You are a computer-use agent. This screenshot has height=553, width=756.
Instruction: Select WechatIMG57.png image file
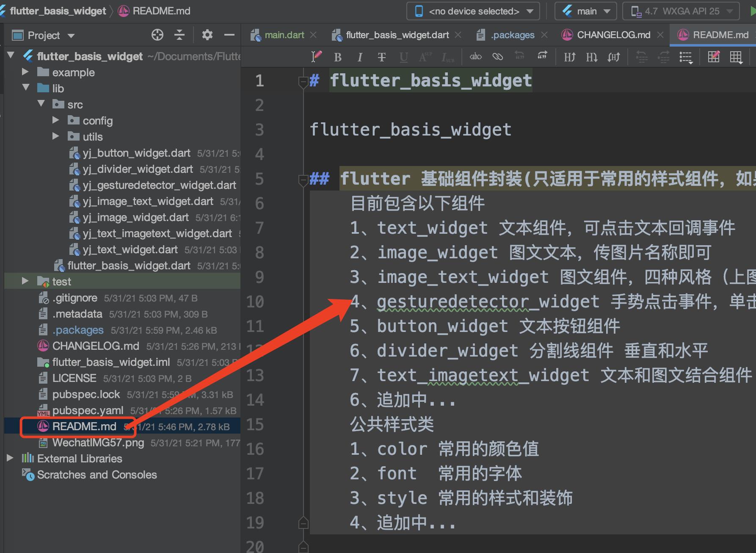[x=98, y=442]
